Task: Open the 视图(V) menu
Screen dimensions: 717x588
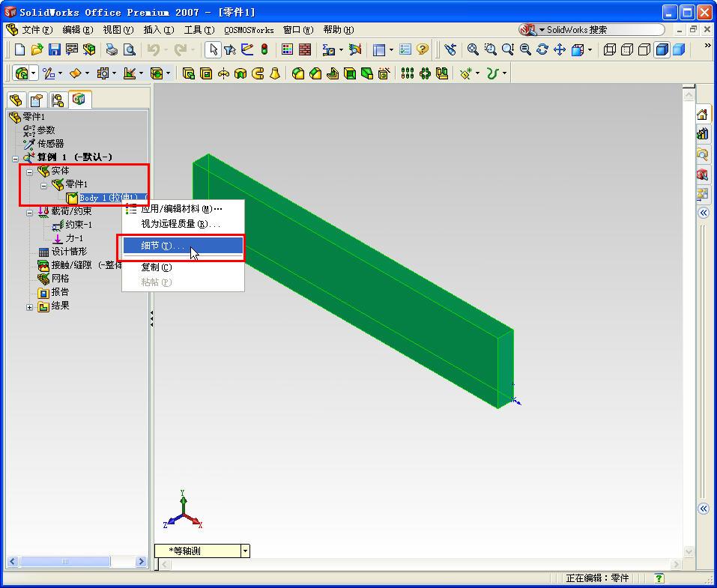Action: click(118, 30)
